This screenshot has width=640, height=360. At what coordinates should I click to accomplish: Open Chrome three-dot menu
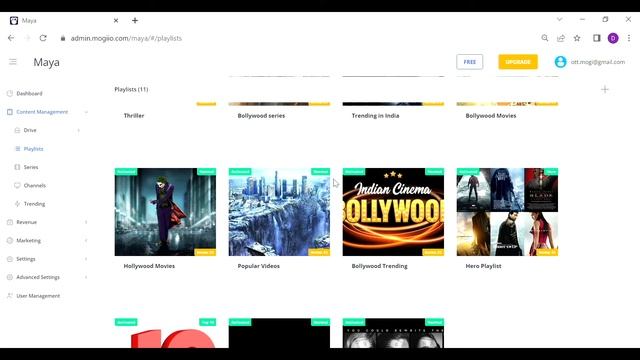tap(629, 38)
